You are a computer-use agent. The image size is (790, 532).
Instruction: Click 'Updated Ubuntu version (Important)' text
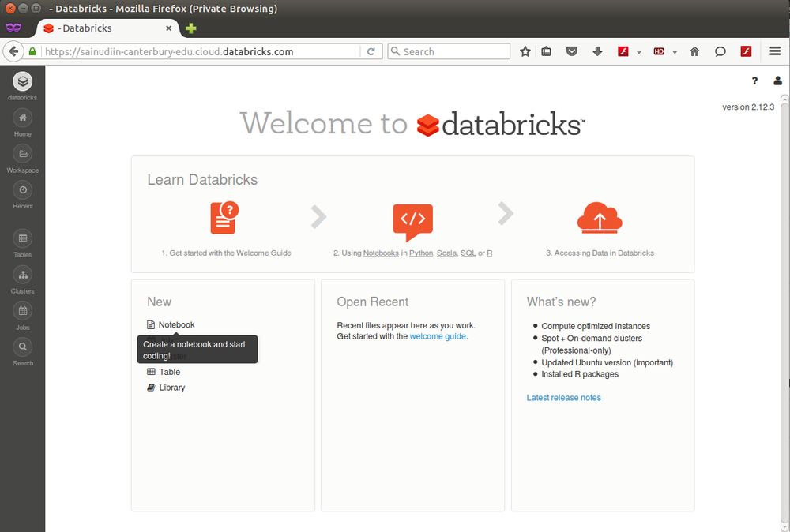[x=607, y=362]
